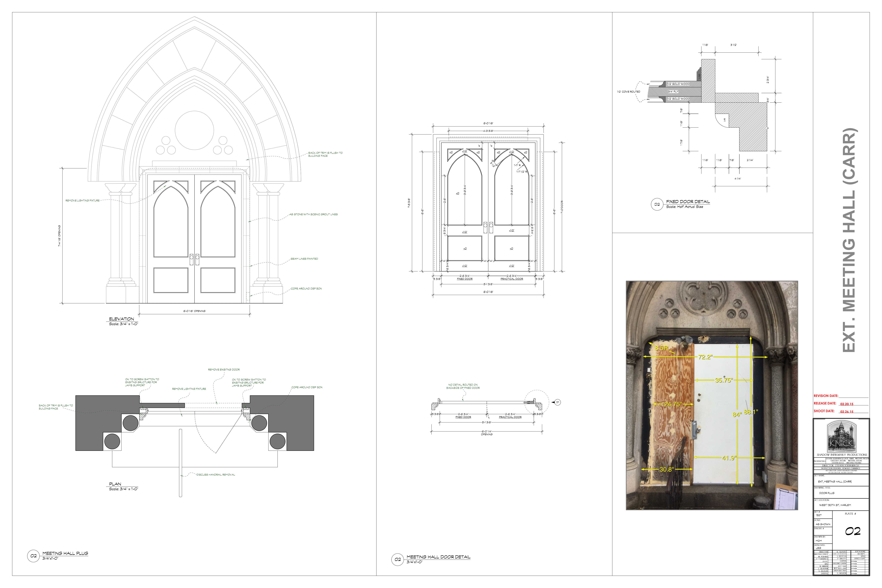Click the FIXED DOOR DETAIL title
The width and height of the screenshot is (882, 588).
pyautogui.click(x=688, y=202)
